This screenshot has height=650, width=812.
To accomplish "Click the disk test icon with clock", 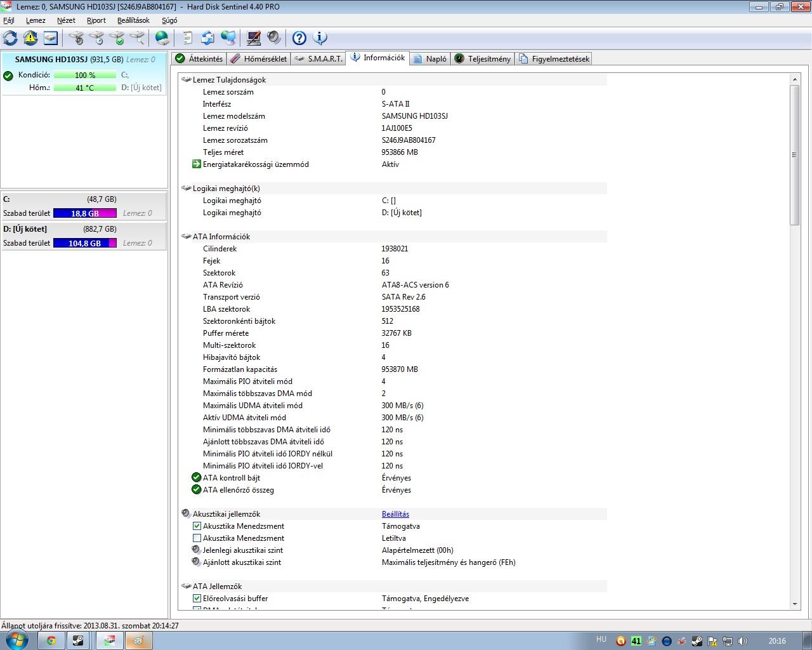I will click(x=96, y=38).
